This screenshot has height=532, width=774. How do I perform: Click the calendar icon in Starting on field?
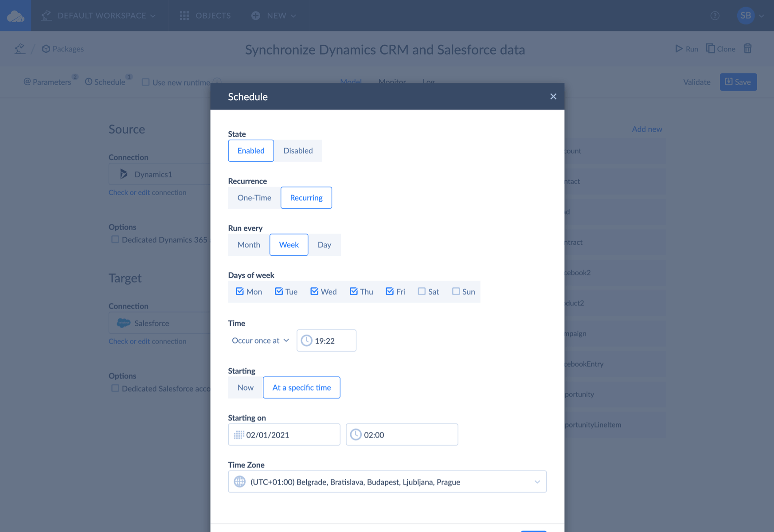point(239,434)
